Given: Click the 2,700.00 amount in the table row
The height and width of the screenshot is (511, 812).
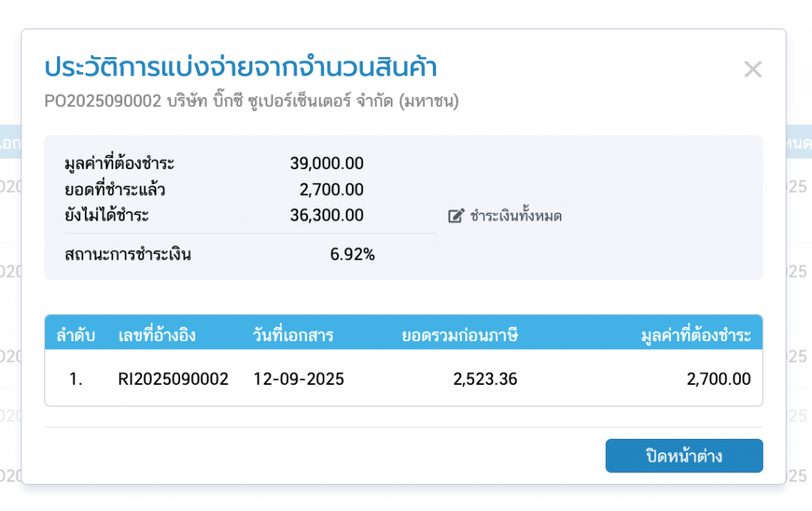Looking at the screenshot, I should 718,379.
